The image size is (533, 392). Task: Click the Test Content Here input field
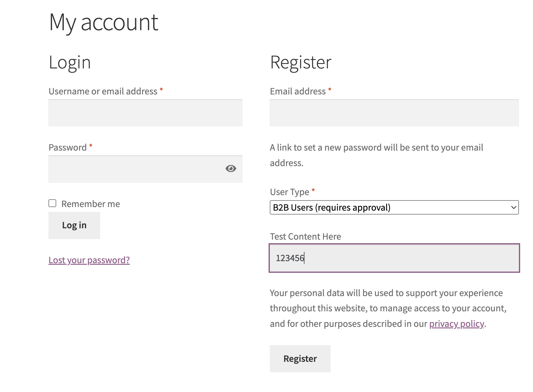394,258
